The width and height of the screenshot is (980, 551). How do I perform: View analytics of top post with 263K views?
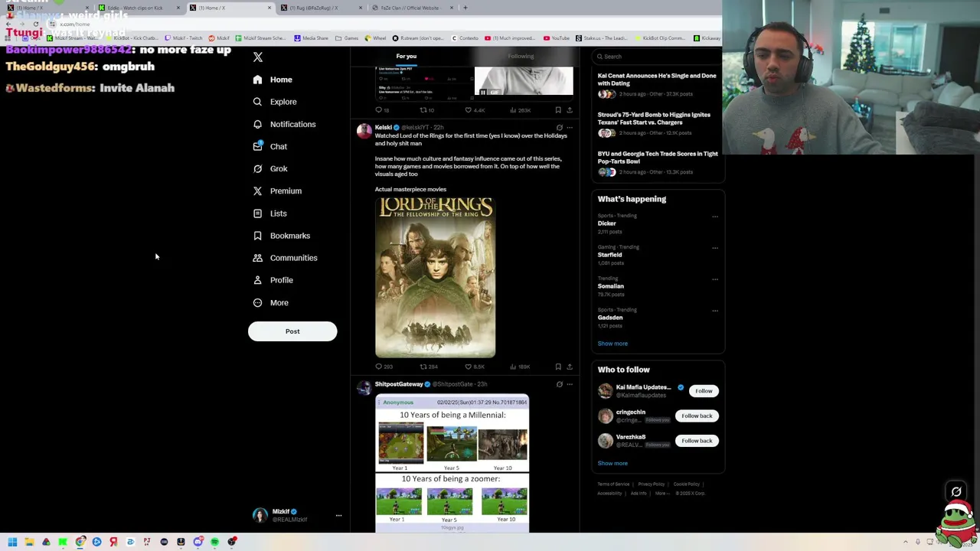[x=521, y=110]
